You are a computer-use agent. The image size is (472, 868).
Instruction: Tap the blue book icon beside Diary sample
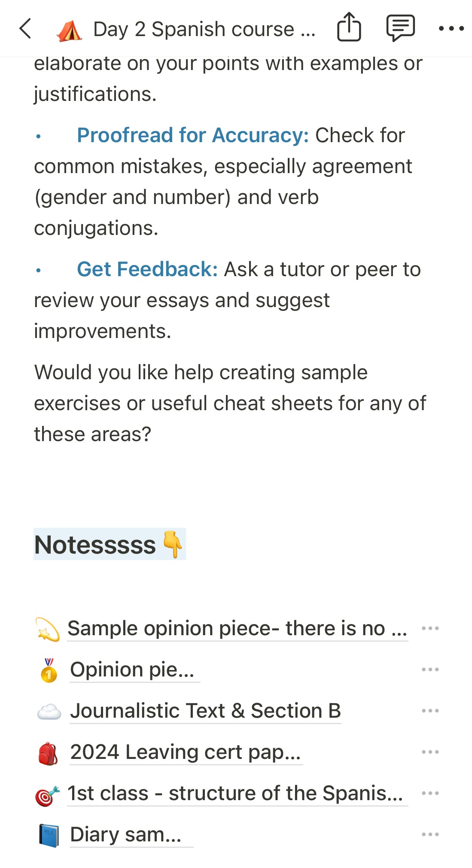49,835
